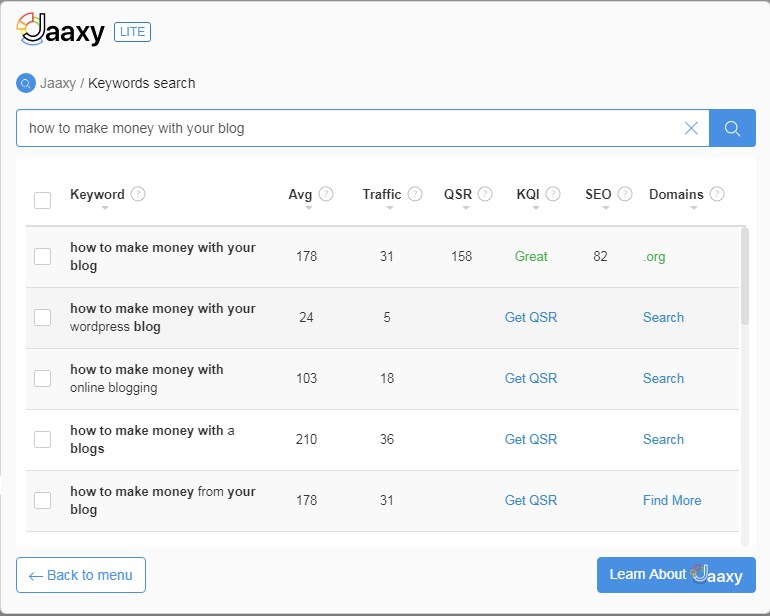Run search with the magnifier button
This screenshot has width=770, height=616.
(732, 128)
